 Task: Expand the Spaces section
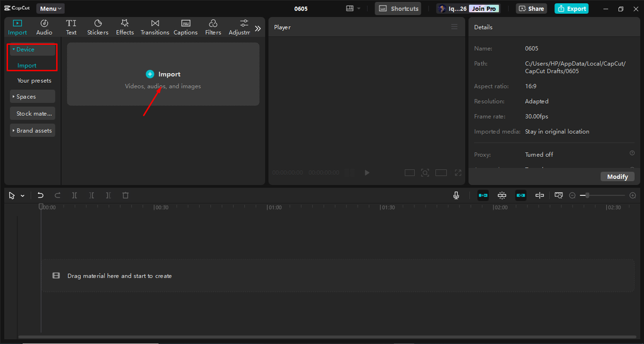click(x=32, y=97)
